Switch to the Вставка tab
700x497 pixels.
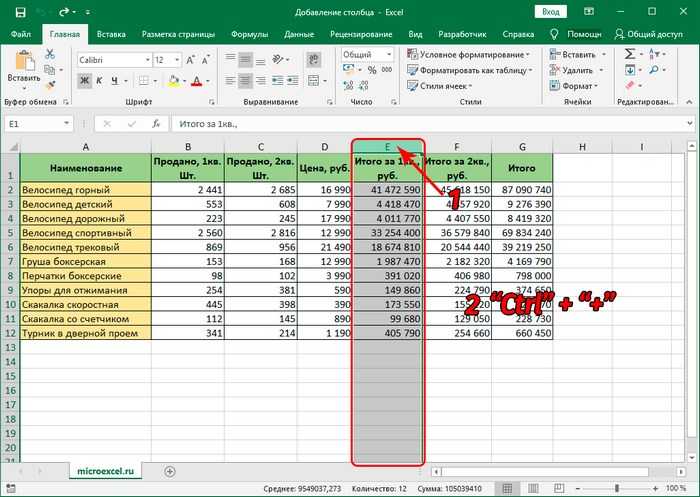click(x=111, y=34)
